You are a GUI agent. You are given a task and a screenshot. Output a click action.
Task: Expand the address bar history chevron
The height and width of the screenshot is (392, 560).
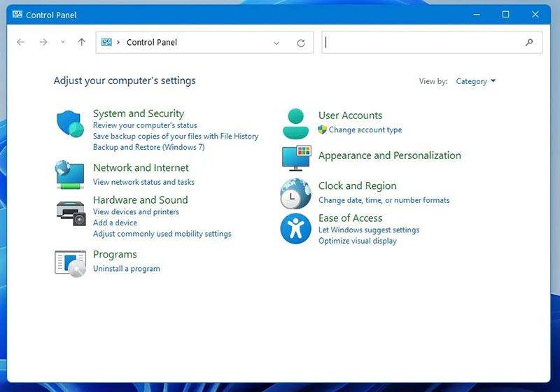click(276, 43)
